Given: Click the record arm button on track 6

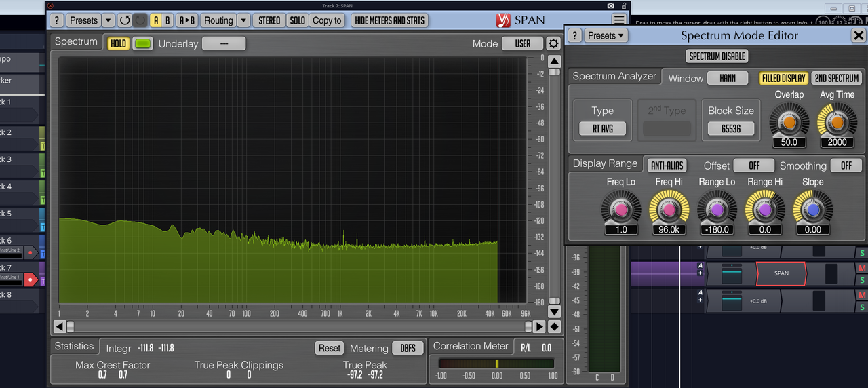Looking at the screenshot, I should point(30,252).
